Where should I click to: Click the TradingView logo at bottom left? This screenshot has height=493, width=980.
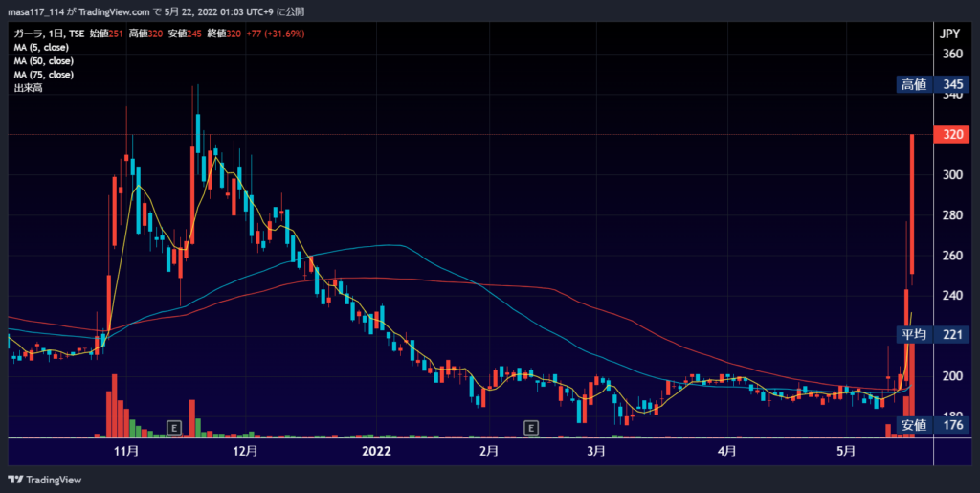(x=44, y=480)
